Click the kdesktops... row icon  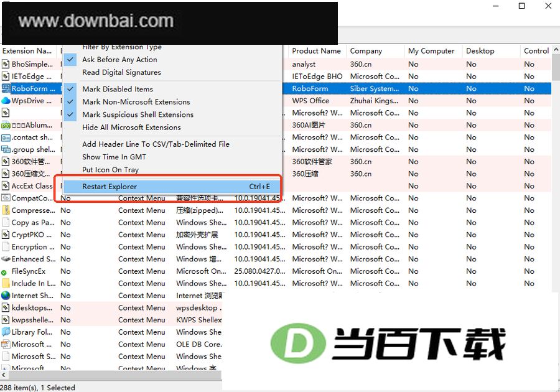coord(6,308)
